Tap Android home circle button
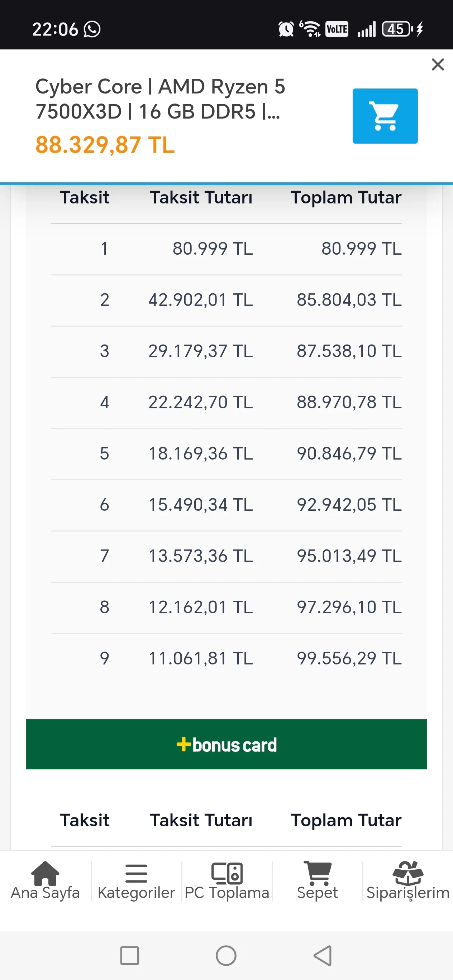The image size is (453, 980). click(226, 955)
